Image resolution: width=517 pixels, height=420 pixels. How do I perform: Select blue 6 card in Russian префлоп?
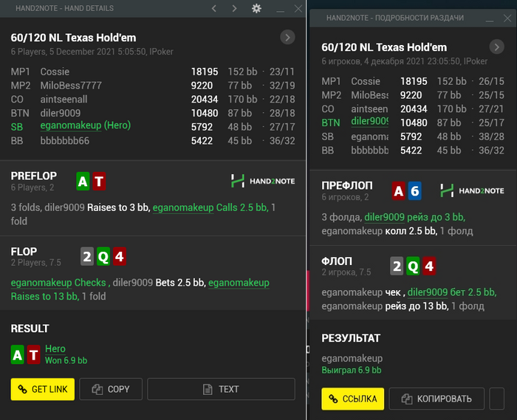click(x=415, y=190)
